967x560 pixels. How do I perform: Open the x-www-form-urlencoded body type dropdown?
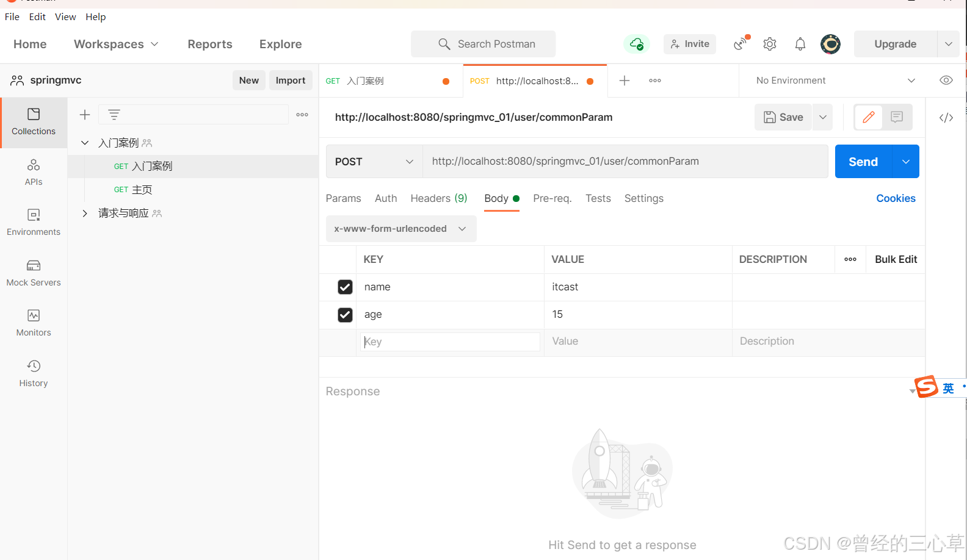[401, 229]
